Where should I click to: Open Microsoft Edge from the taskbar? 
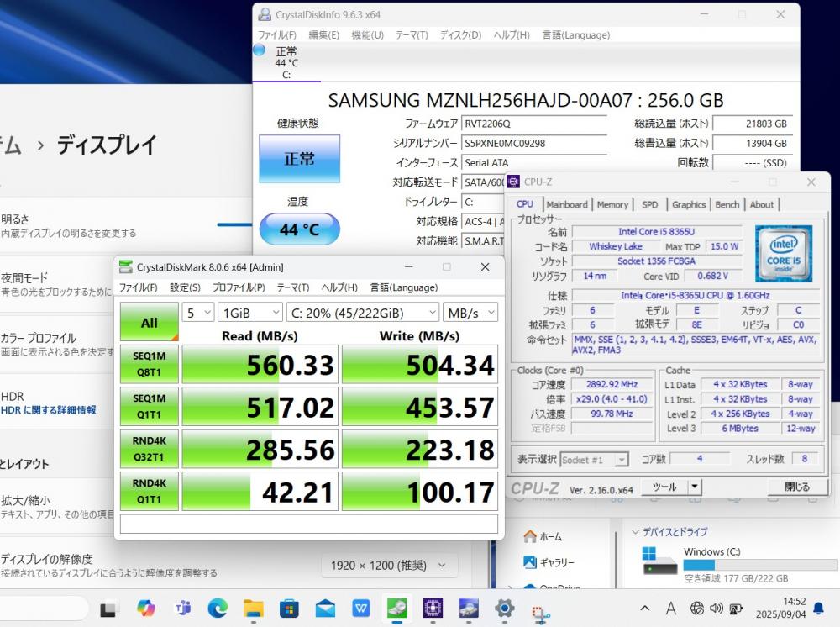218,609
